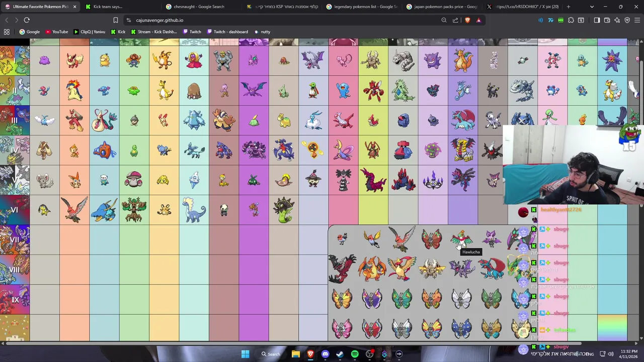Select Trevenant in the Generation VI row
This screenshot has width=644, height=362.
pyautogui.click(x=134, y=210)
